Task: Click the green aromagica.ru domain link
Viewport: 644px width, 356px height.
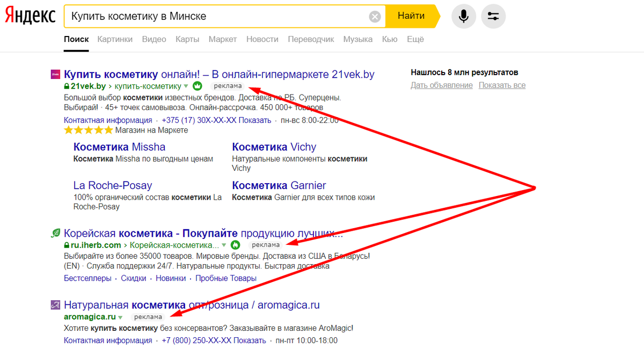Action: click(x=90, y=317)
